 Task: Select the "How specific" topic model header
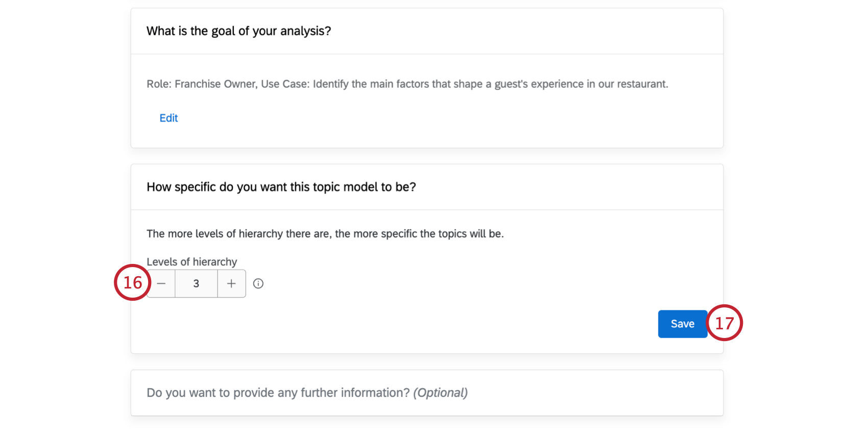click(x=281, y=187)
